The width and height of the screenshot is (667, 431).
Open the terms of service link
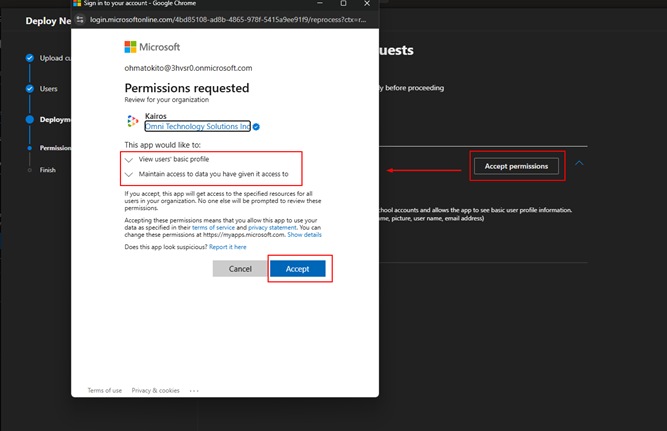[213, 228]
